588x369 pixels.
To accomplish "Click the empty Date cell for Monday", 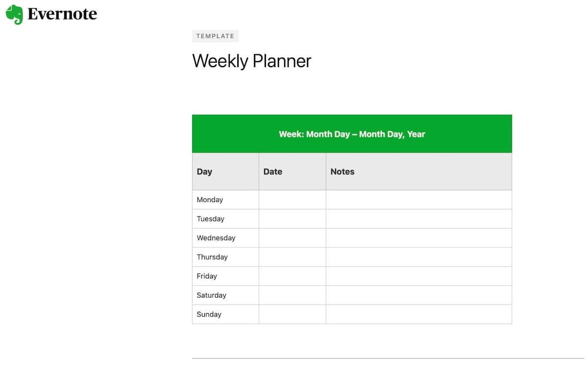I will [292, 199].
